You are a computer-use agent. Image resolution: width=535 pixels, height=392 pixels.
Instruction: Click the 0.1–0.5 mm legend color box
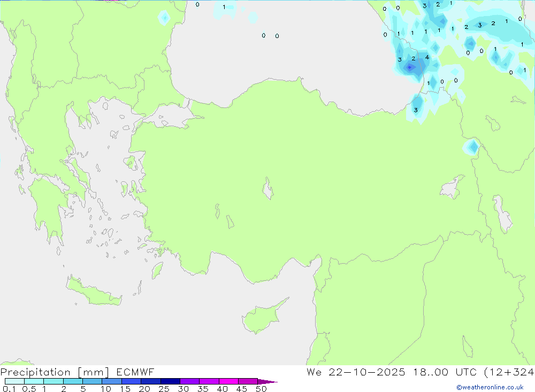[x=14, y=381]
